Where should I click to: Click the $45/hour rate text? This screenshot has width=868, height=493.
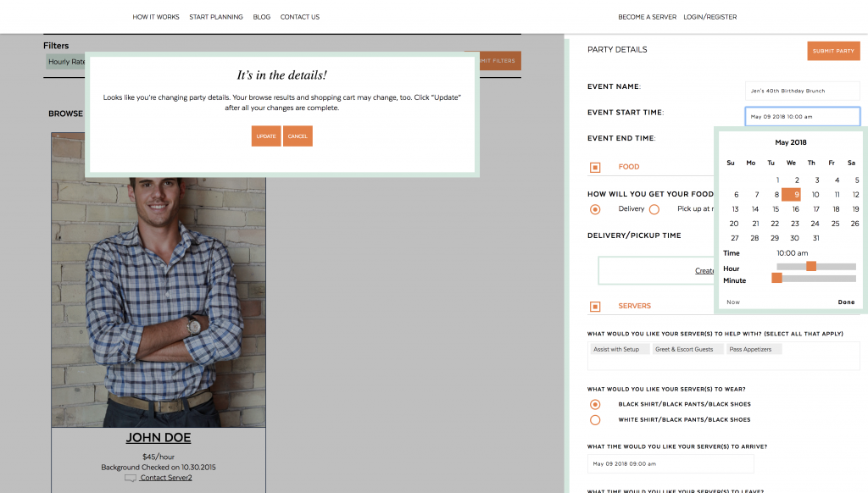(159, 457)
